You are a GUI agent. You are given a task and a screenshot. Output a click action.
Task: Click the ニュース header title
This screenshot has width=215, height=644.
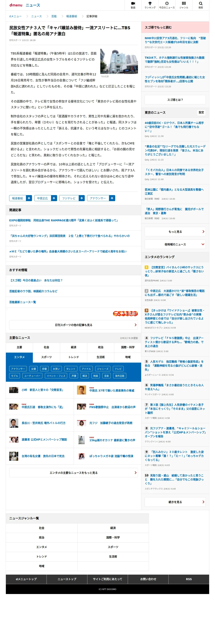33,5
